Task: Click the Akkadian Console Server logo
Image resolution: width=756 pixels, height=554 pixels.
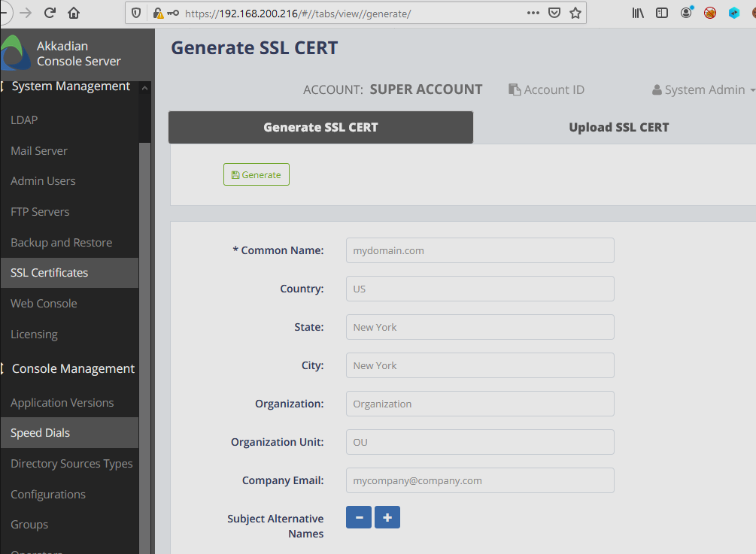Action: [15, 53]
